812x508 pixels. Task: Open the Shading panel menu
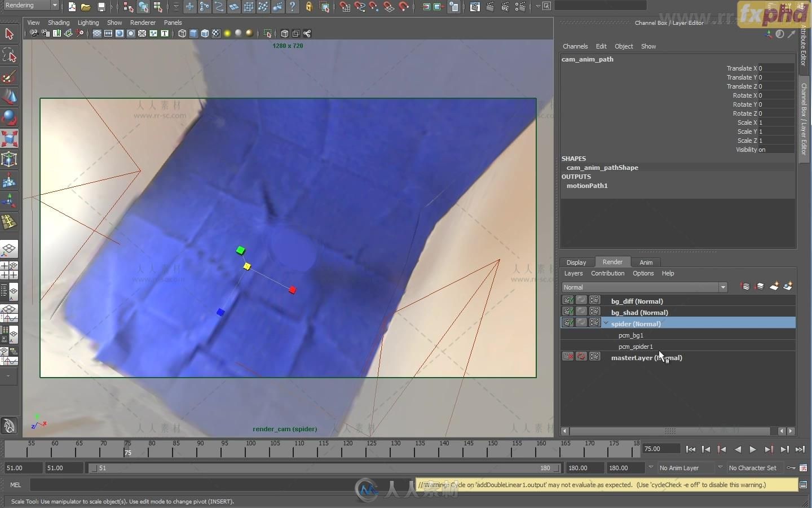coord(59,23)
